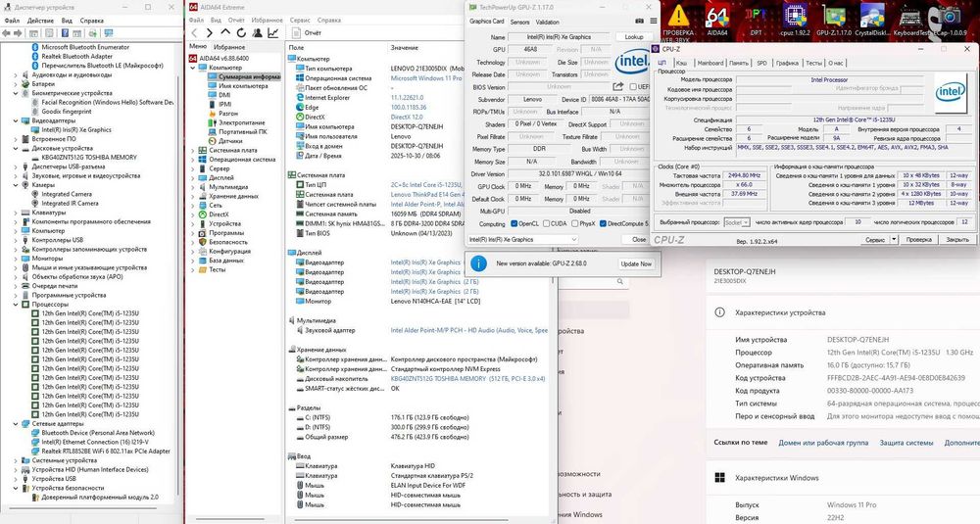Open the KeyboardTest desktop shortcut
980x524 pixels.
click(x=911, y=20)
